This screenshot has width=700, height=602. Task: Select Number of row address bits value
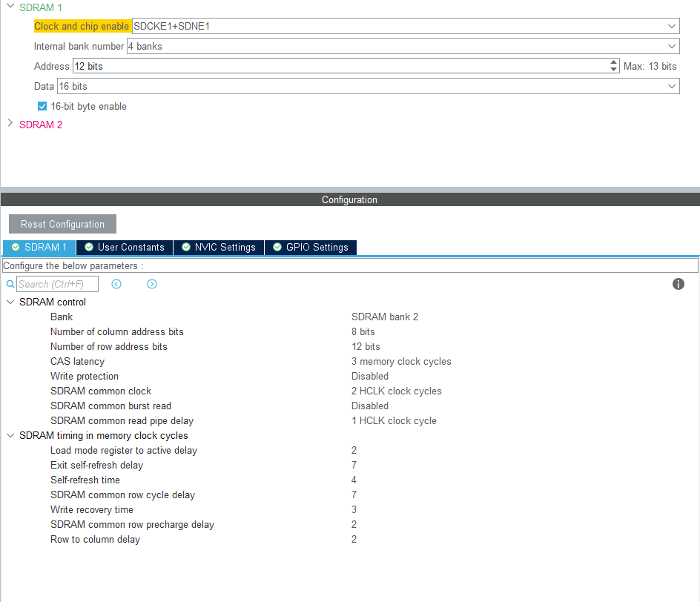tap(366, 346)
